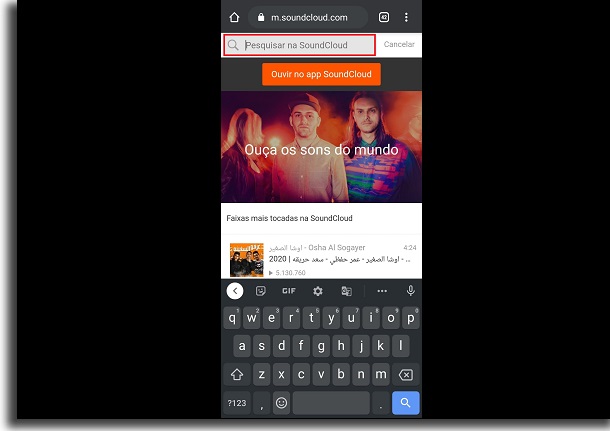The height and width of the screenshot is (431, 610).
Task: Tap the r key
Action: pos(291,318)
